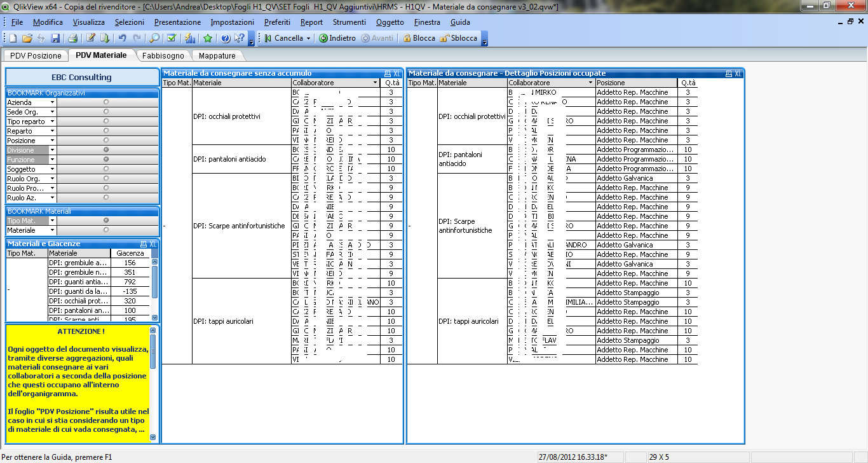Expand the Materiale bookmark dropdown

pos(52,230)
